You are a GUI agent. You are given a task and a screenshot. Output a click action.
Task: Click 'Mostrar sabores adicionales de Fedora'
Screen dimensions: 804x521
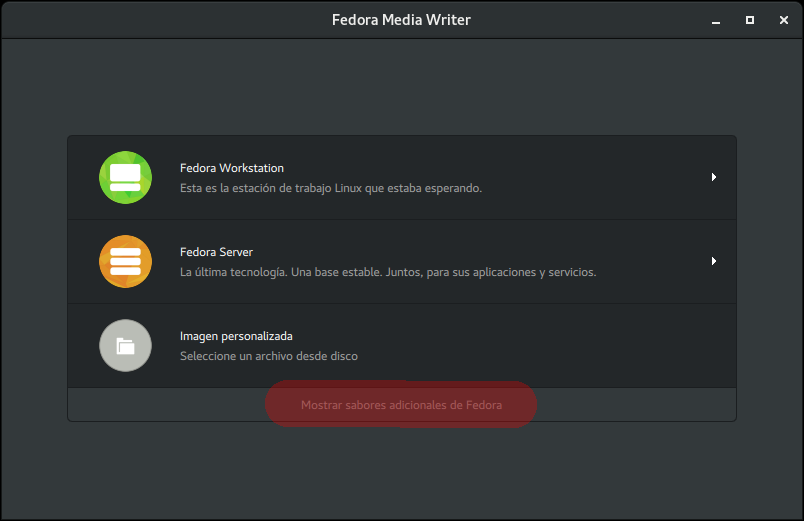[x=401, y=405]
